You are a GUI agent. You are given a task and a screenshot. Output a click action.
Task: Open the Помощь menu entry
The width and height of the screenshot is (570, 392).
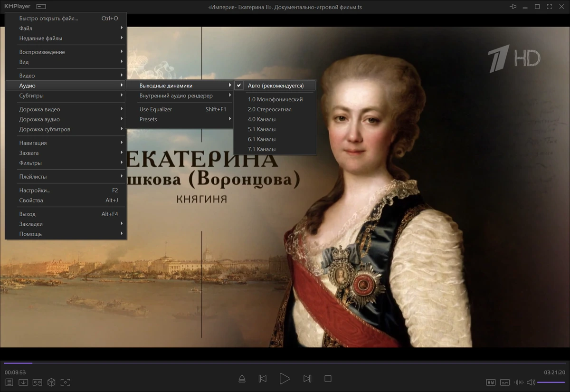pos(66,234)
